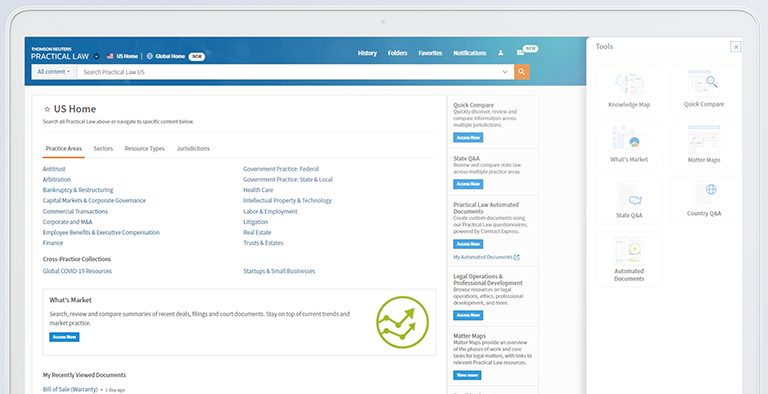768x394 pixels.
Task: Click Access Now under What's Market
Action: click(64, 337)
